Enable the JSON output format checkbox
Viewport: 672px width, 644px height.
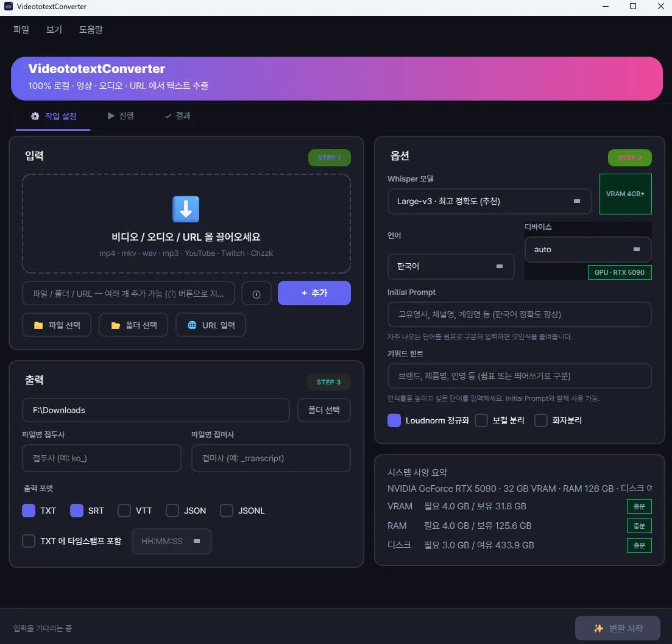point(172,511)
